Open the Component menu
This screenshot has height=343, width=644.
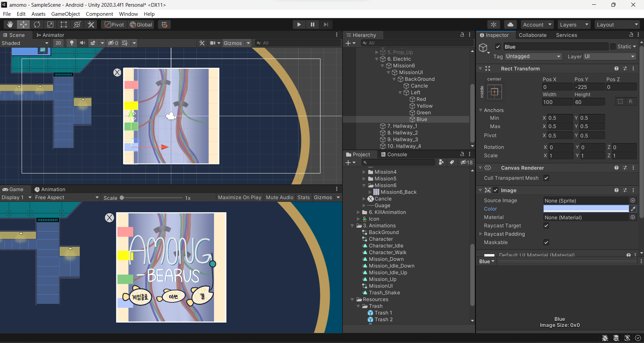pyautogui.click(x=99, y=14)
